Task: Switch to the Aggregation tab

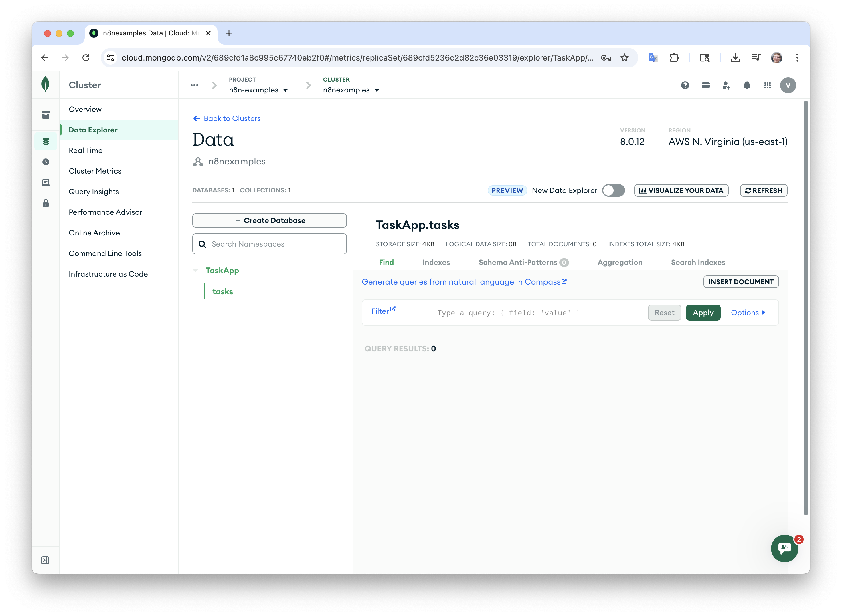Action: (620, 262)
